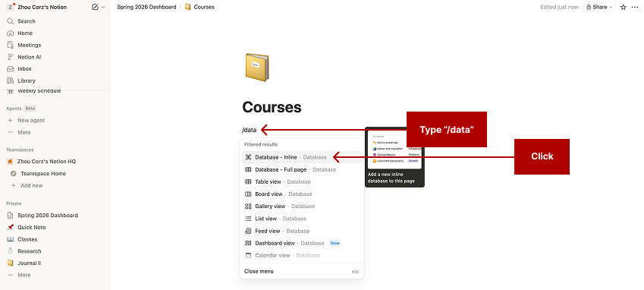Select Gallery view database option
This screenshot has width=644, height=290.
coord(302,206)
